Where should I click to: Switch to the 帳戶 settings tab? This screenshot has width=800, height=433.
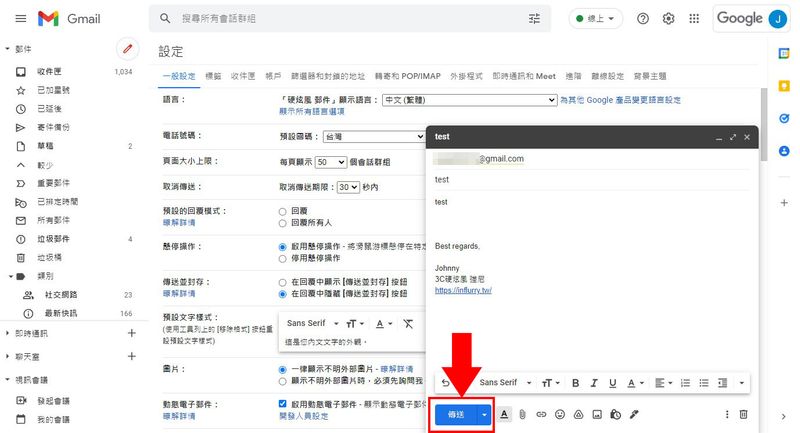coord(273,76)
